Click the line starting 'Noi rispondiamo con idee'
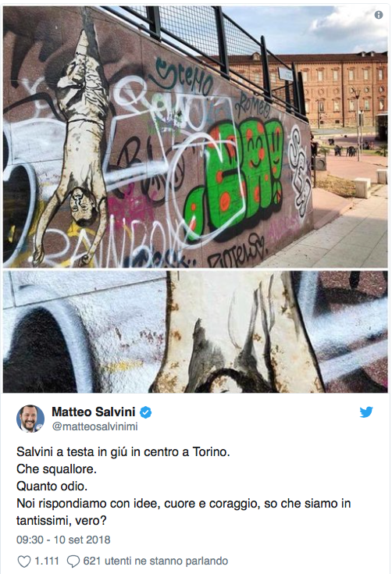The image size is (392, 574). [184, 504]
